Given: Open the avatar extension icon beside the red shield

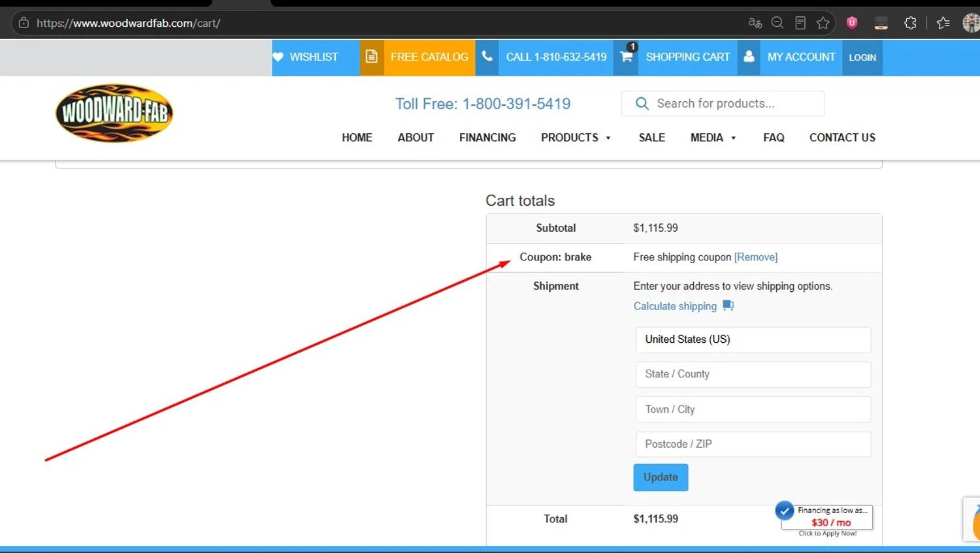Looking at the screenshot, I should click(x=881, y=23).
